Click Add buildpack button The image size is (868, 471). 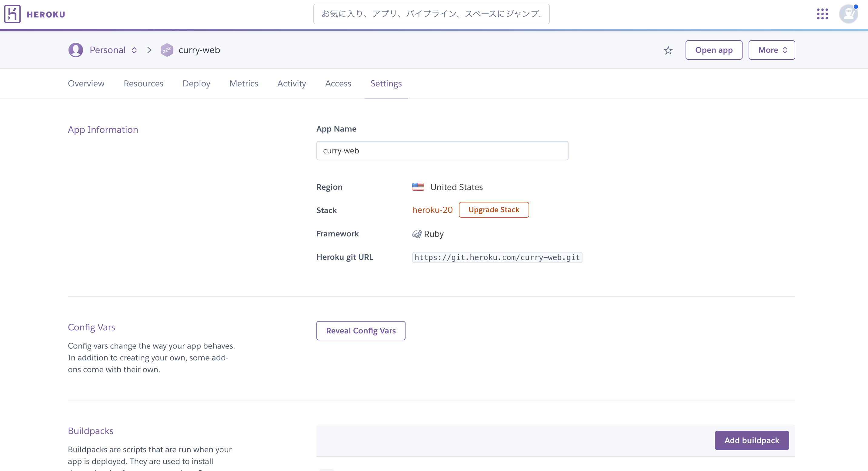click(752, 440)
